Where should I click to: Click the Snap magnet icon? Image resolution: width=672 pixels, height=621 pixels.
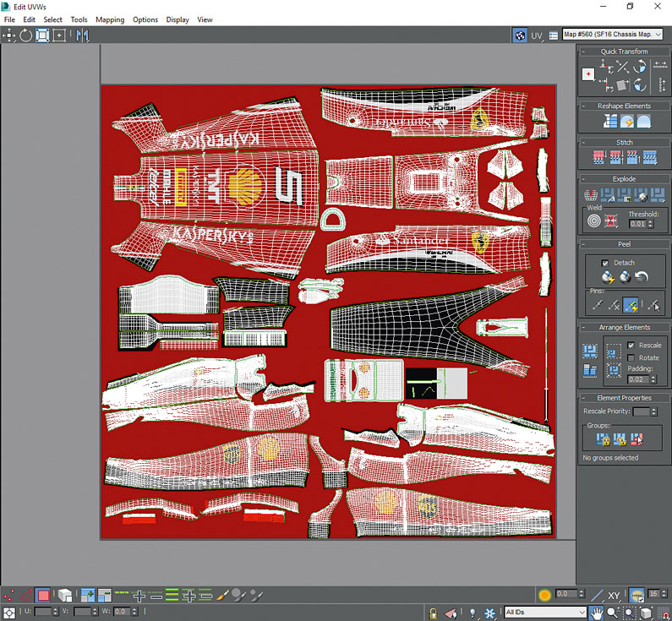[664, 613]
